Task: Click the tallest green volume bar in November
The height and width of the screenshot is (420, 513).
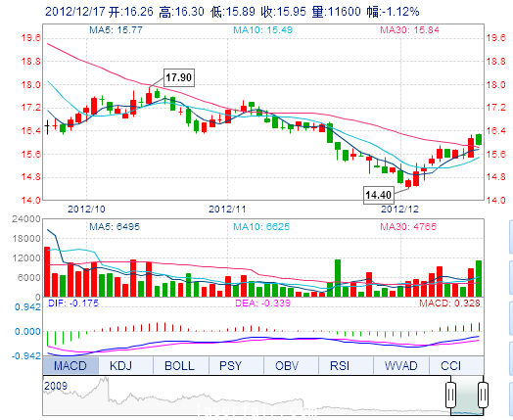Action: coord(338,278)
